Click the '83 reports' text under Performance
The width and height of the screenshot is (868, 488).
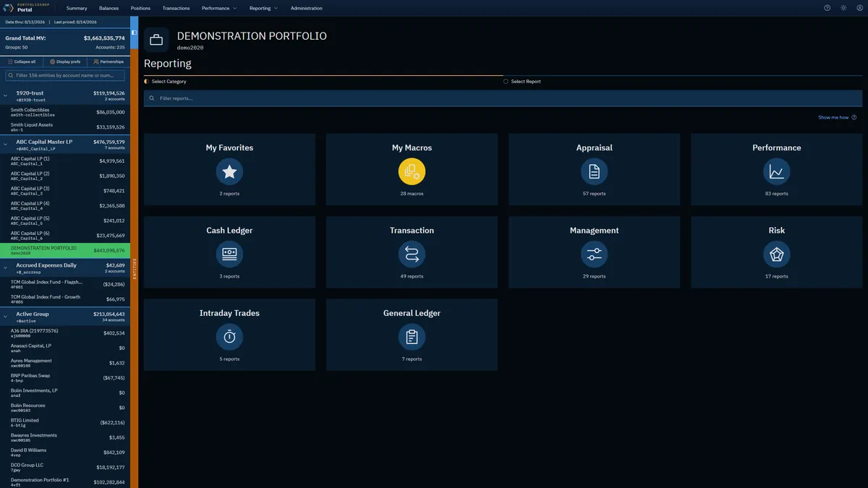[776, 194]
